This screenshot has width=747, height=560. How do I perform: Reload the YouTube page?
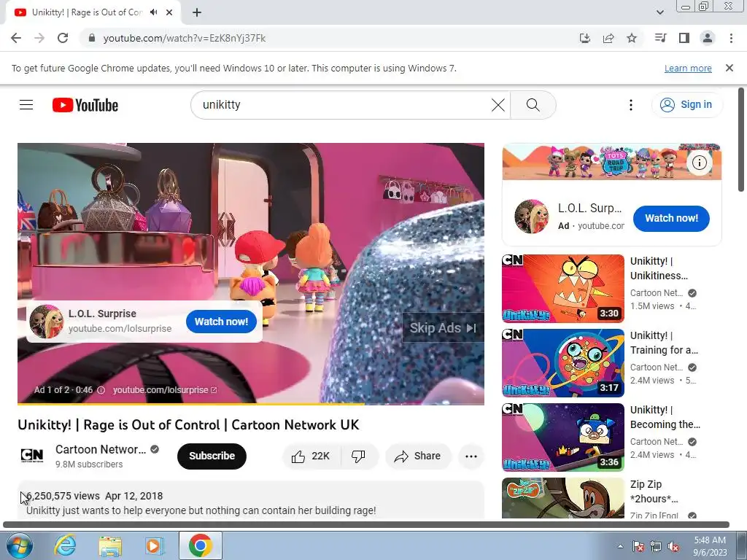coord(63,38)
